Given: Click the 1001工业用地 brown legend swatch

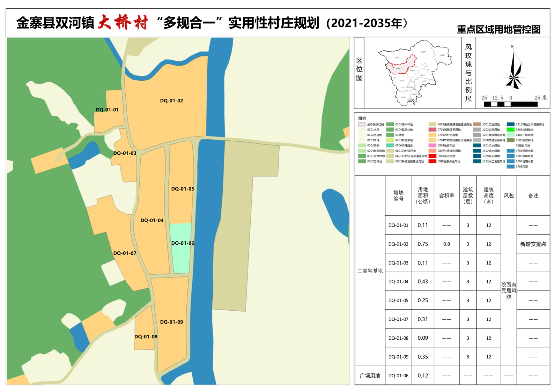Looking at the screenshot, I should [x=477, y=124].
